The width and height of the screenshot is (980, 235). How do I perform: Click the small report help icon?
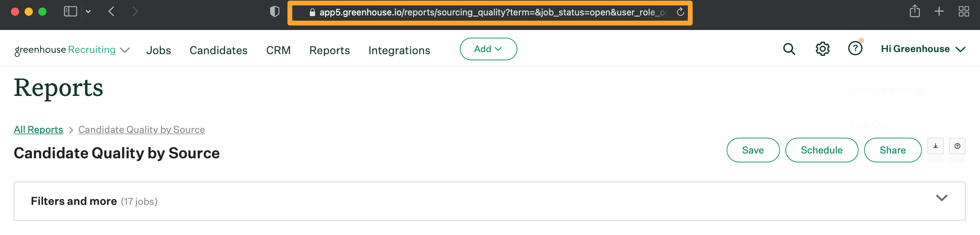(957, 146)
